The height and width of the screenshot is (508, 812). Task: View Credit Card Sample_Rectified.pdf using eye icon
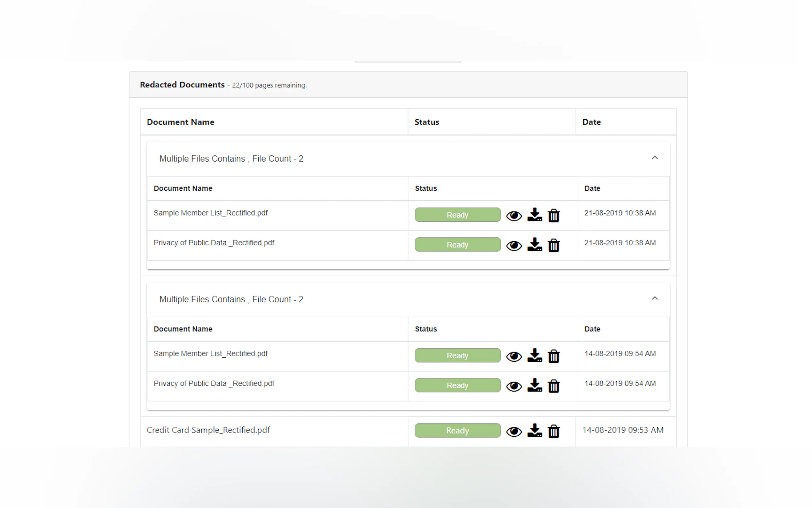tap(514, 432)
